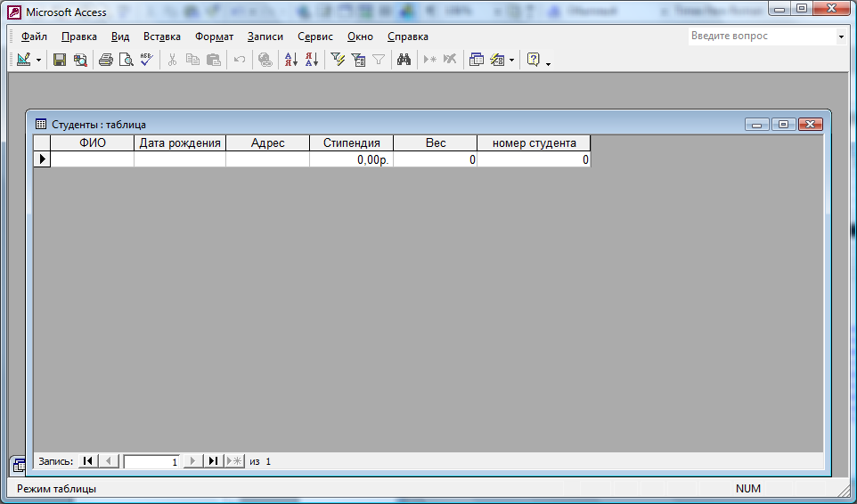Open the Вид menu
This screenshot has width=857, height=504.
pyautogui.click(x=120, y=37)
